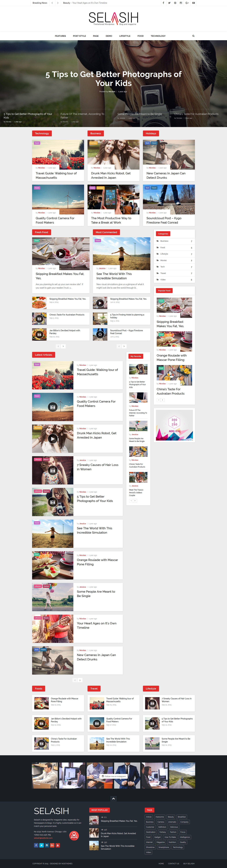The width and height of the screenshot is (227, 868).
Task: Play the Drunk Man Kicks Robot article video
Action: pyautogui.click(x=53, y=438)
